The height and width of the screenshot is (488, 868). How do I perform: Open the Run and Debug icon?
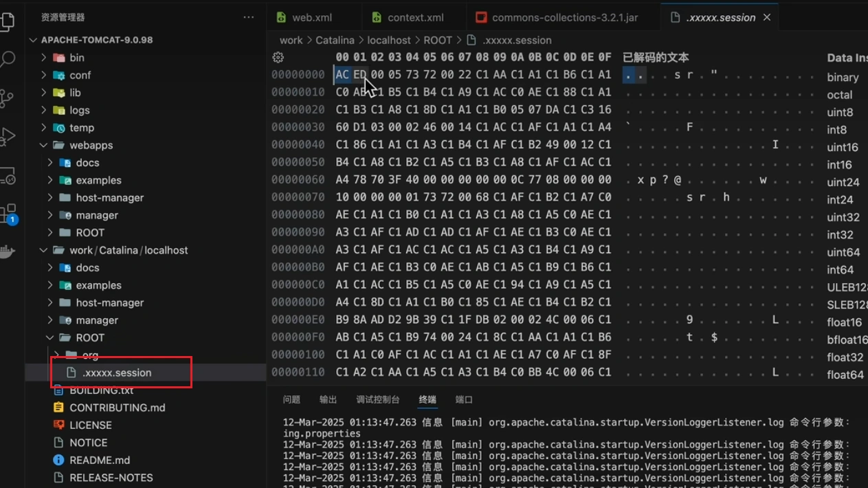coord(8,137)
